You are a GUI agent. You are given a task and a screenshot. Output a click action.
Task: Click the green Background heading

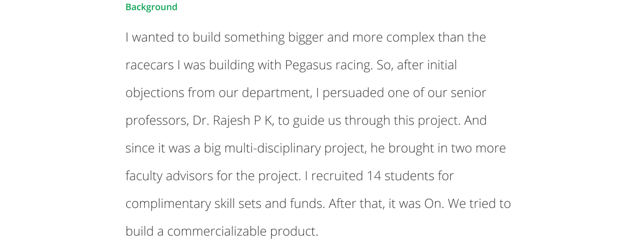tap(151, 7)
